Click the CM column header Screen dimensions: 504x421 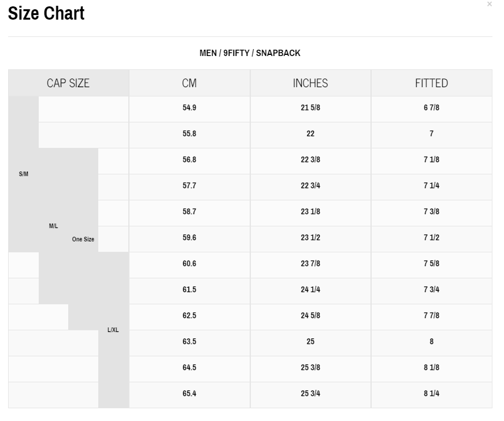click(x=190, y=83)
